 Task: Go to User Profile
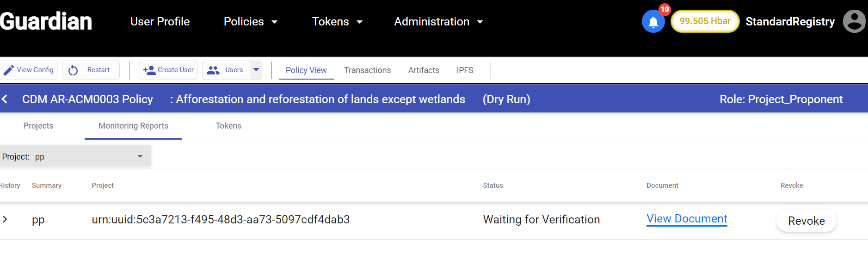(x=160, y=22)
